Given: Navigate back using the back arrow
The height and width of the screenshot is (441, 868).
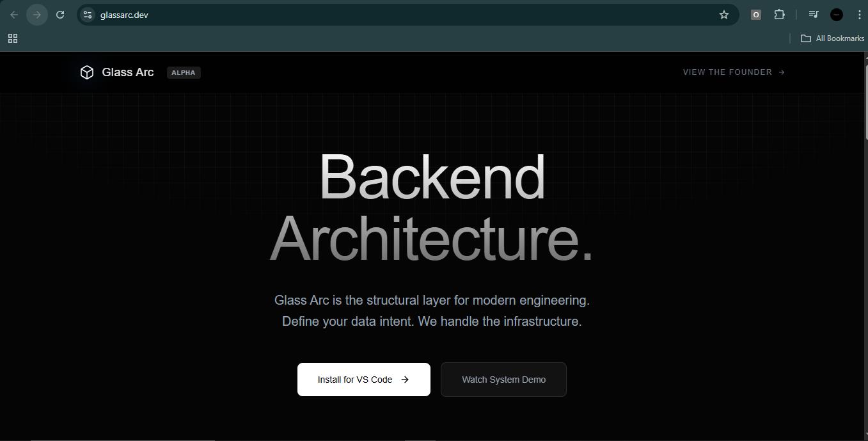Looking at the screenshot, I should pos(14,14).
